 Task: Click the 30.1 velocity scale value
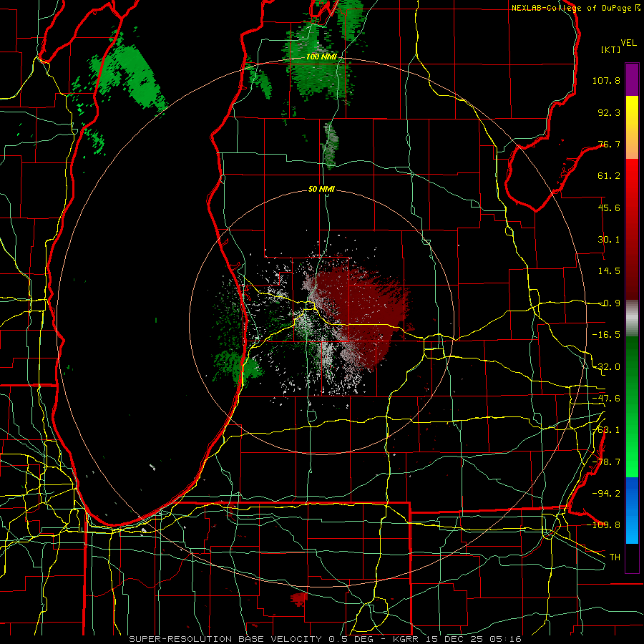[x=609, y=240]
